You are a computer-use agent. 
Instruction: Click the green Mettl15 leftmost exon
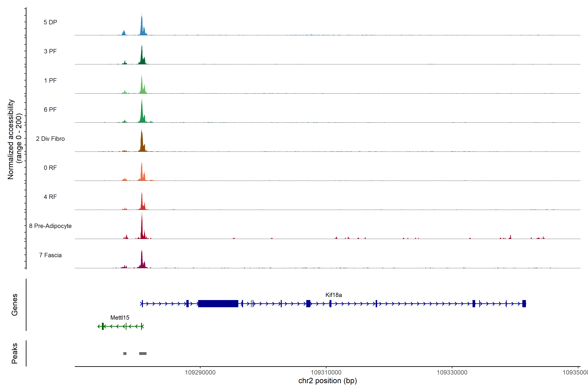pyautogui.click(x=103, y=326)
